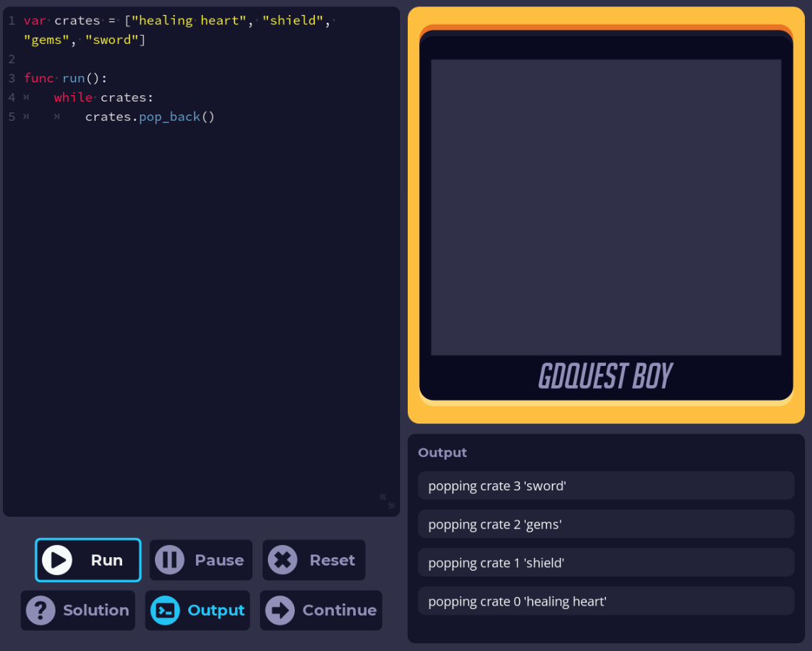
Task: Click the Output panel heading
Action: (443, 452)
